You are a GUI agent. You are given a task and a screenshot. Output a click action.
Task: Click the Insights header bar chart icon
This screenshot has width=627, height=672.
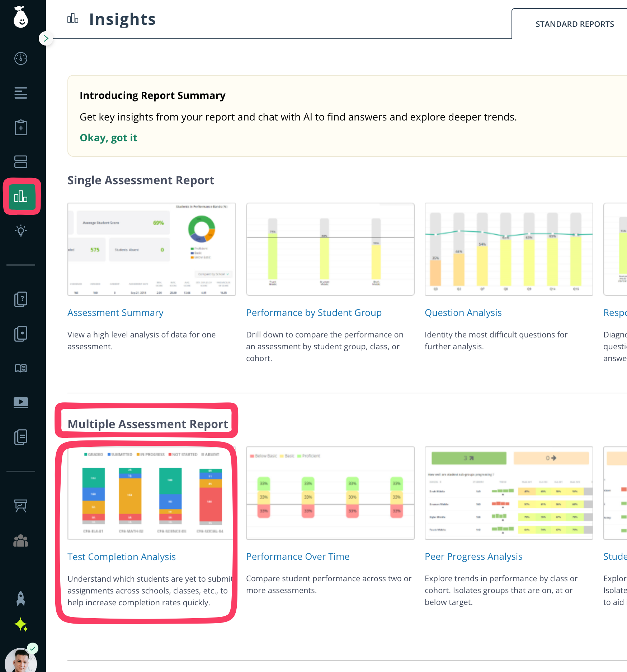point(73,18)
